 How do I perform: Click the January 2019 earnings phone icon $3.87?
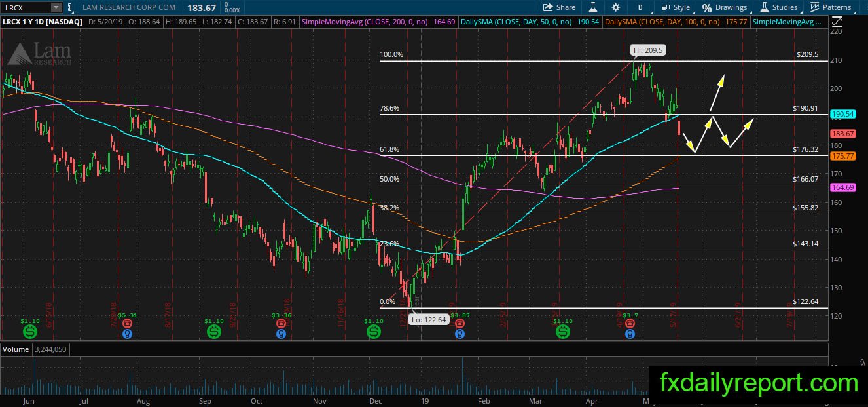460,323
